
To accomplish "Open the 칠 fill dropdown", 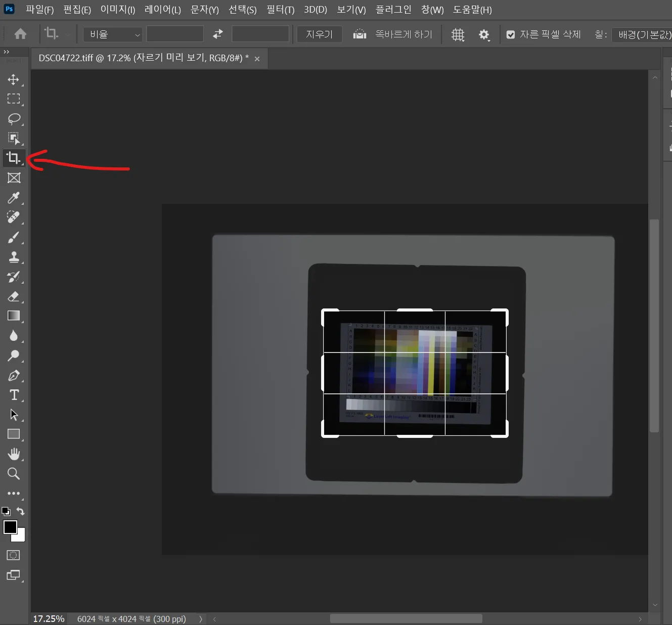I will click(642, 34).
